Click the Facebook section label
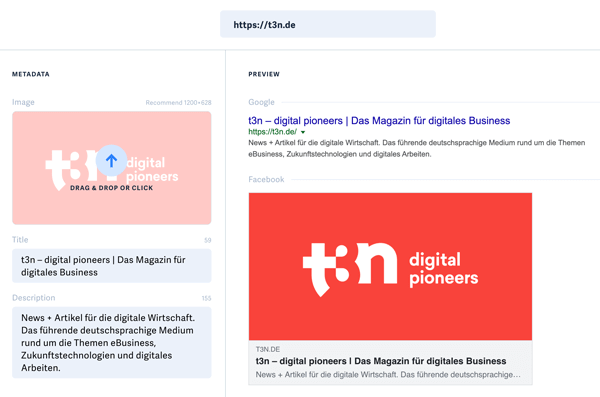This screenshot has width=600, height=397. pos(266,180)
